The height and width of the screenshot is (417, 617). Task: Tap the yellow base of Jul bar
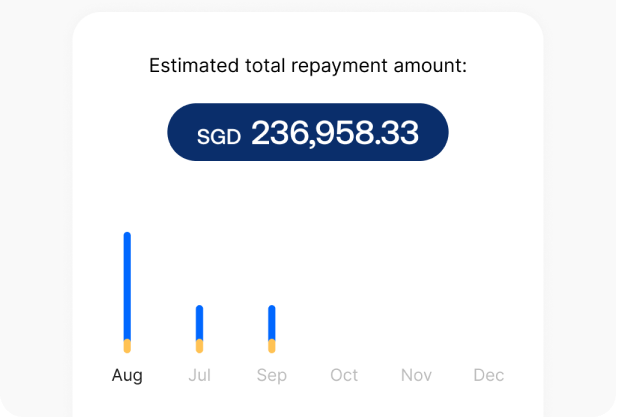click(x=200, y=346)
